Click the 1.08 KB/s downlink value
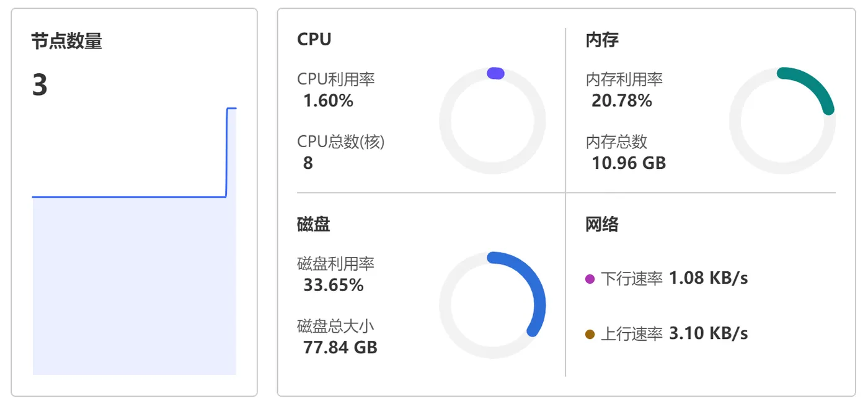 pos(709,278)
